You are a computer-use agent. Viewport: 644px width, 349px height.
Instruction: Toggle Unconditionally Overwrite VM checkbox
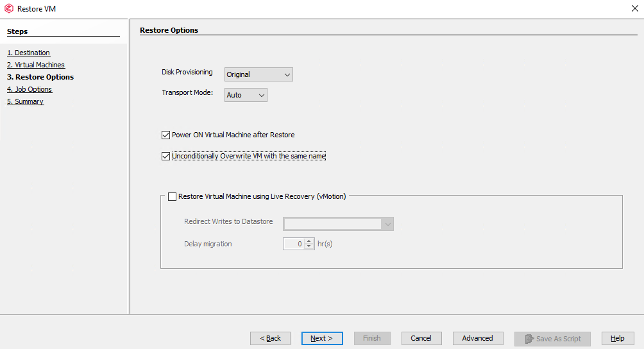tap(166, 156)
